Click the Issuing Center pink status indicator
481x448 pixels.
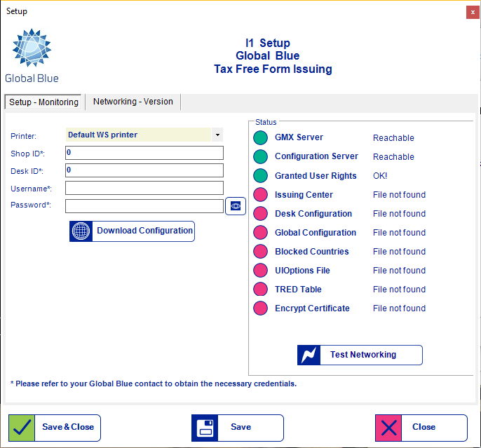[x=261, y=195]
